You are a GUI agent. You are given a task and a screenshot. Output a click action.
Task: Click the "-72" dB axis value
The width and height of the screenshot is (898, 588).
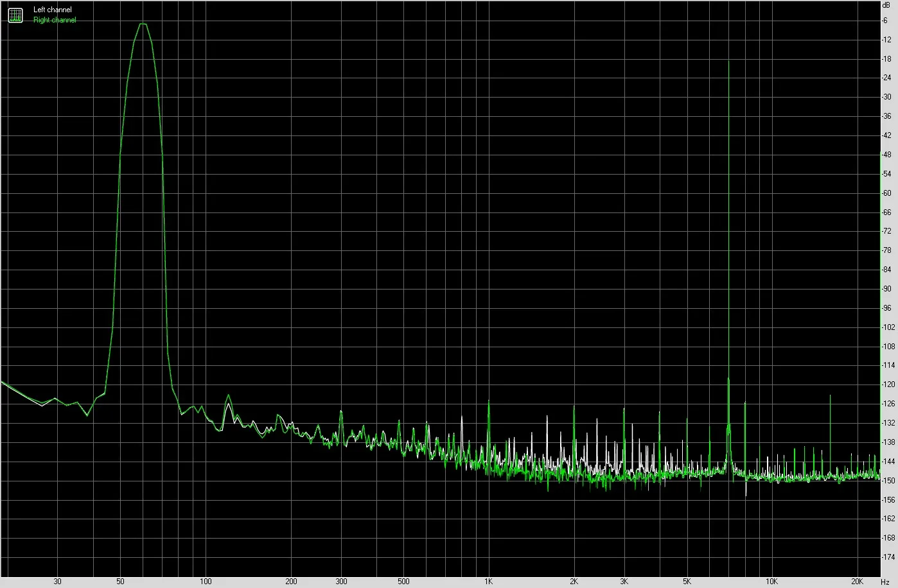[886, 231]
